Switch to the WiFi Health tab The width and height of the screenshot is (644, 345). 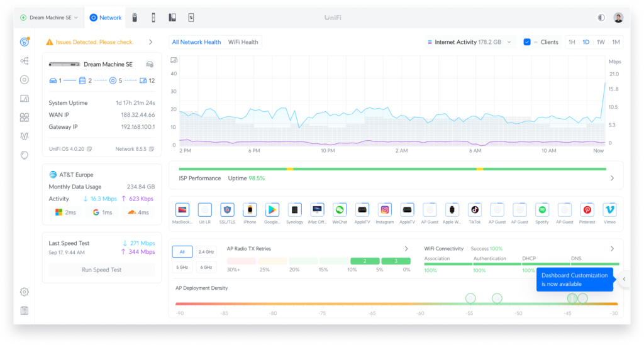[243, 42]
